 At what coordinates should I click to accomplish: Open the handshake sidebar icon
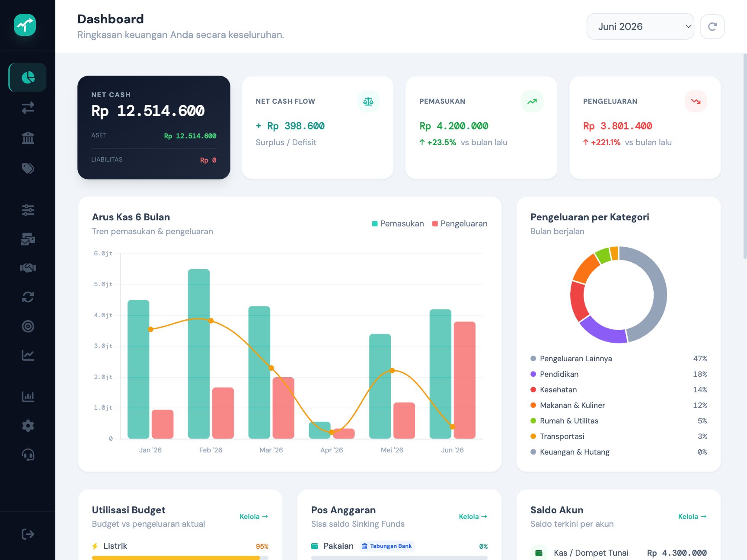(x=28, y=268)
